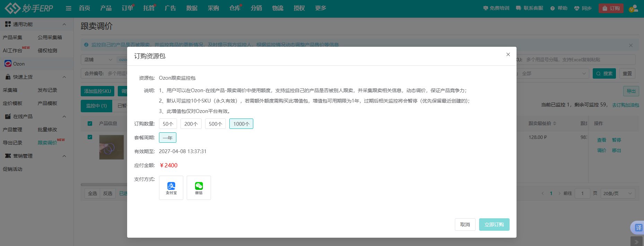Choose 200个 order quantity

[191, 124]
